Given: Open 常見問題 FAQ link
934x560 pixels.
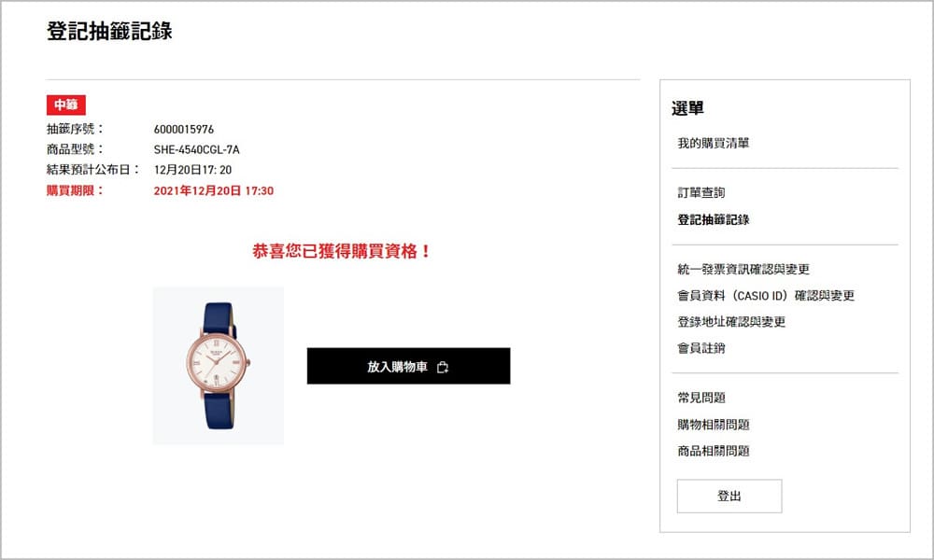Looking at the screenshot, I should point(701,398).
